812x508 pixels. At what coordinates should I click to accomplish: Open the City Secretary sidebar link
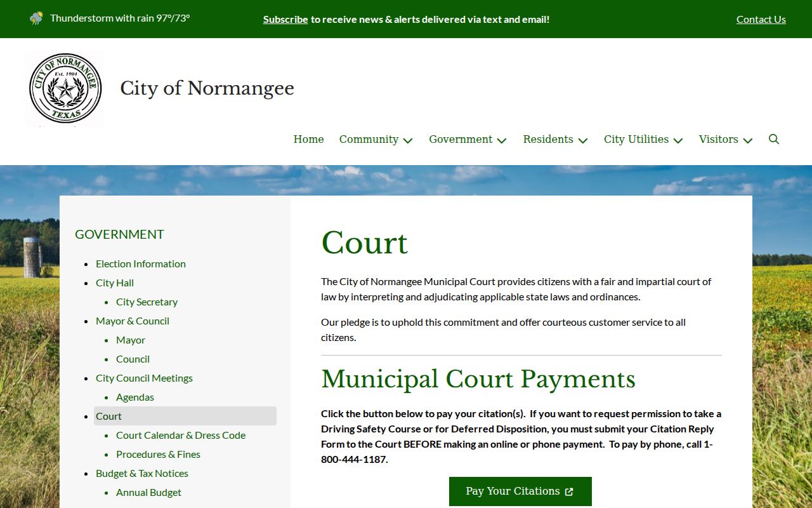[147, 302]
